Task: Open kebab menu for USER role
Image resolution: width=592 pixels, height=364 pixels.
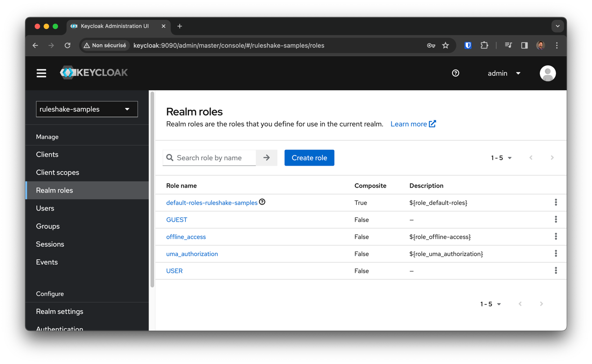Action: [x=556, y=271]
